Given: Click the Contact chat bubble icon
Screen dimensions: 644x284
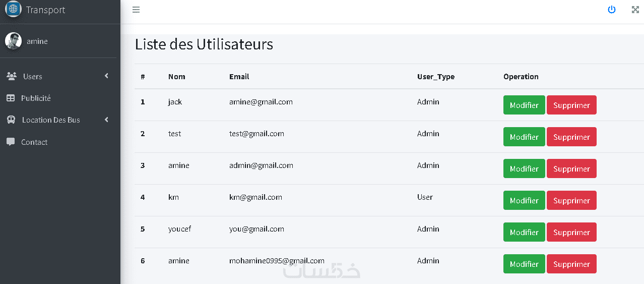Looking at the screenshot, I should (x=11, y=142).
